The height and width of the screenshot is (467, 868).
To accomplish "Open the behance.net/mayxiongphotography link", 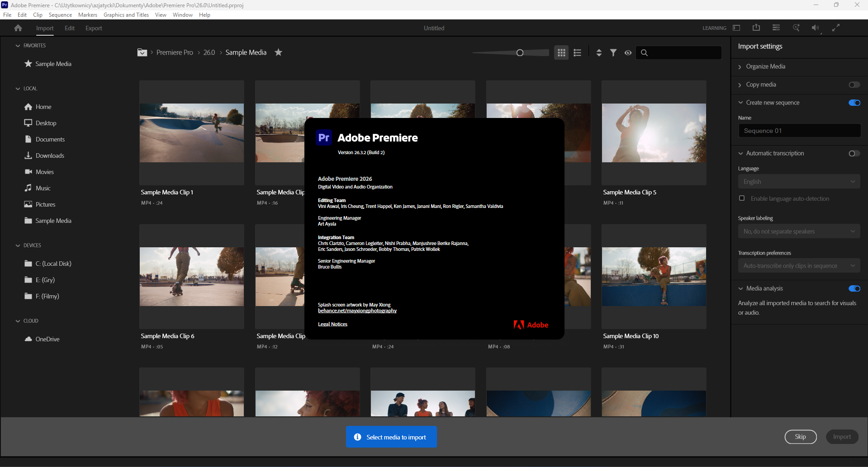I will (357, 311).
